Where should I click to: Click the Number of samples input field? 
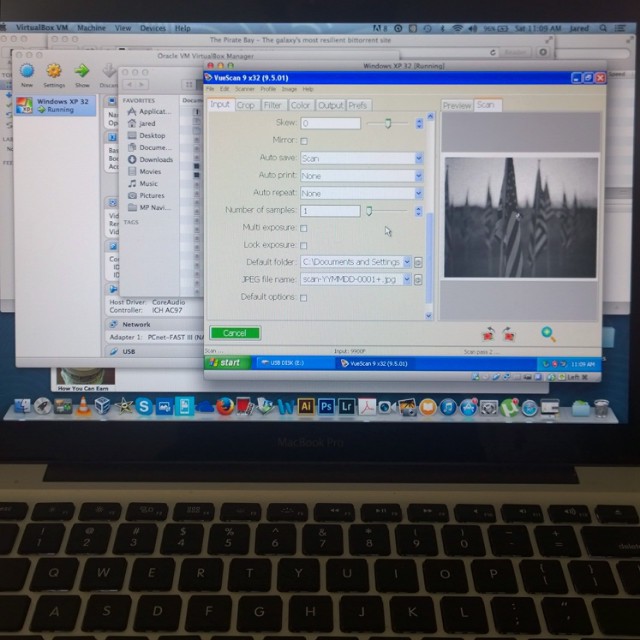tap(331, 211)
